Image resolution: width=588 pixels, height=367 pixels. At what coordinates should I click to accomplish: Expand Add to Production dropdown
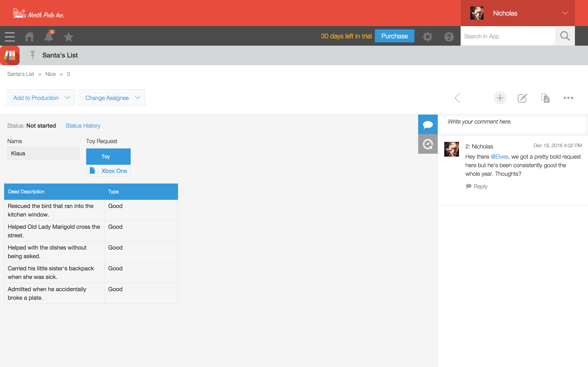tap(41, 98)
